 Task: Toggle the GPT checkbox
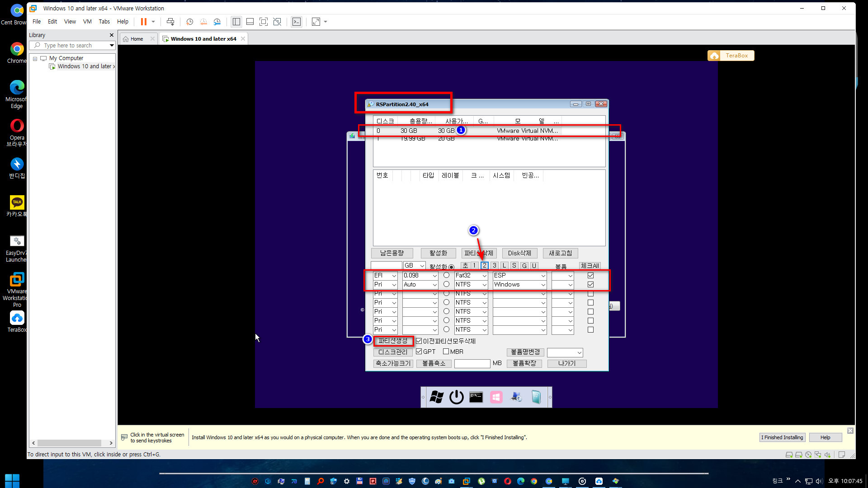point(419,352)
